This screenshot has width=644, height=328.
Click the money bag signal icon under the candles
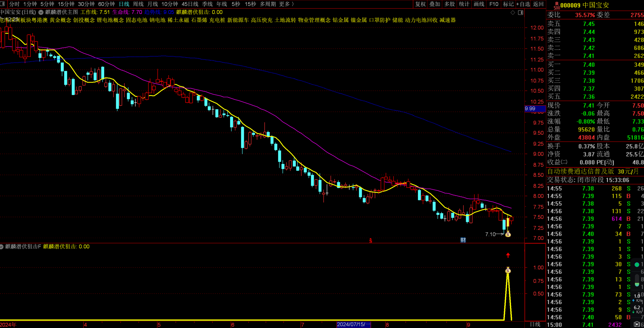pyautogui.click(x=508, y=234)
